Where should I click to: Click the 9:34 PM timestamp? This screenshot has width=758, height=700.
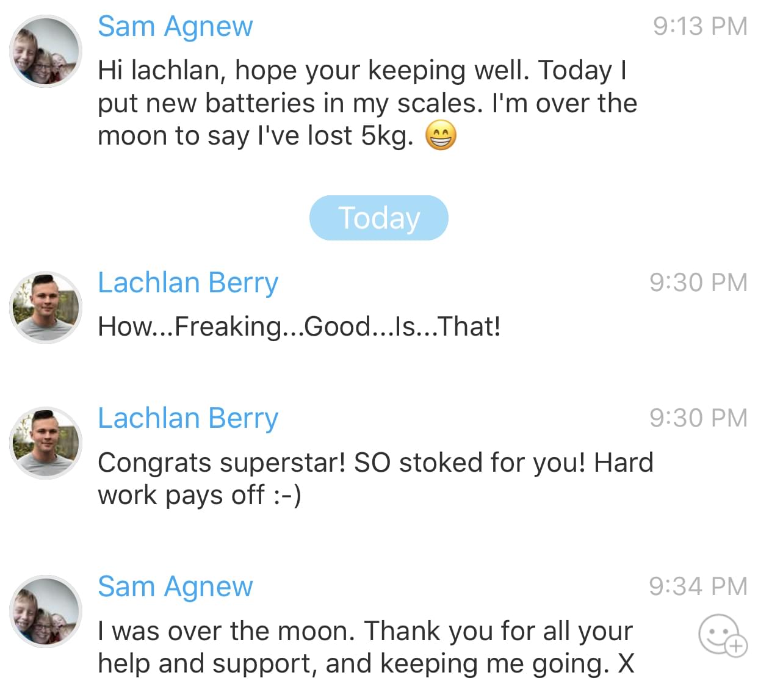pyautogui.click(x=698, y=586)
